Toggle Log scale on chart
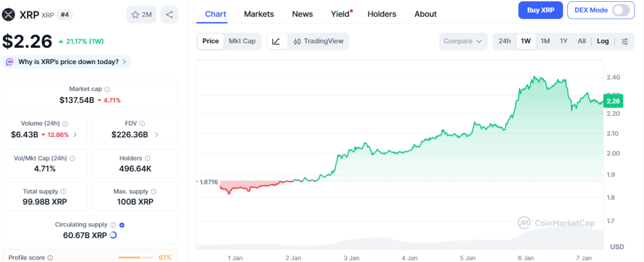Screen dimensions: 644x262 point(602,41)
